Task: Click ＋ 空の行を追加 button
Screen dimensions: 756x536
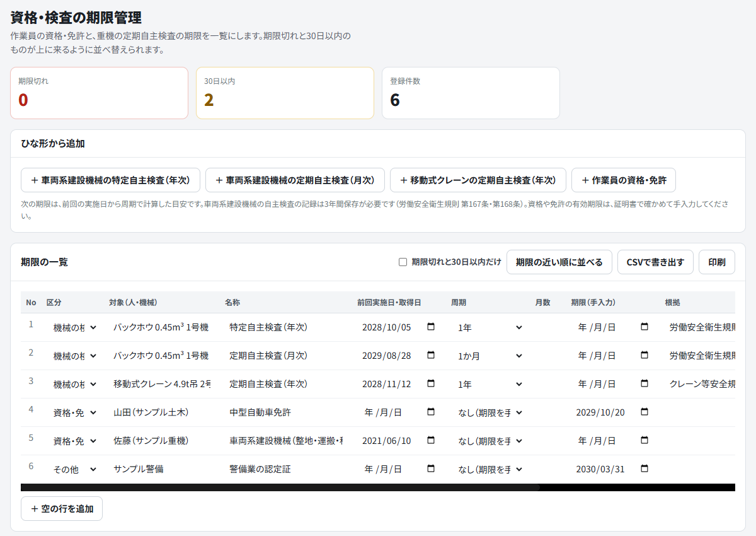Action: click(x=62, y=509)
